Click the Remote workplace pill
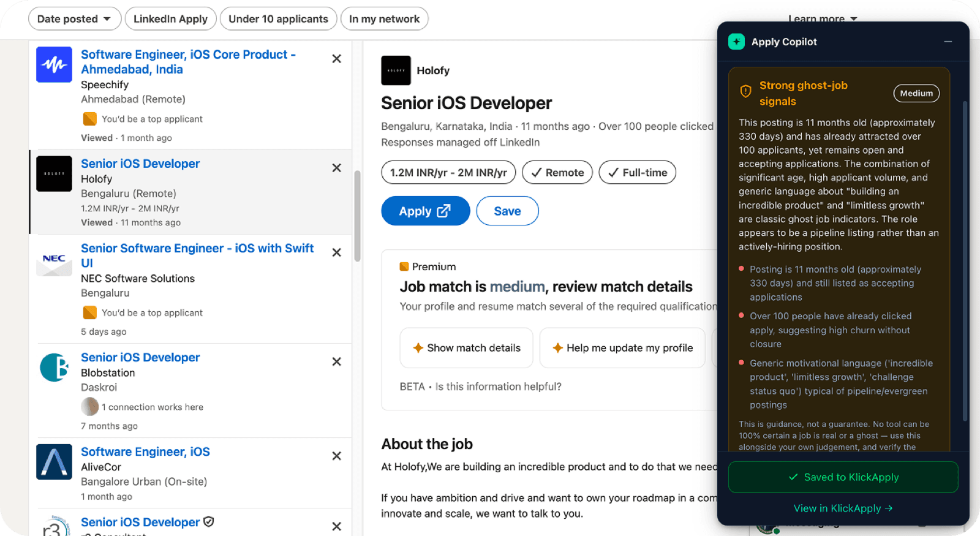980x536 pixels. point(557,172)
